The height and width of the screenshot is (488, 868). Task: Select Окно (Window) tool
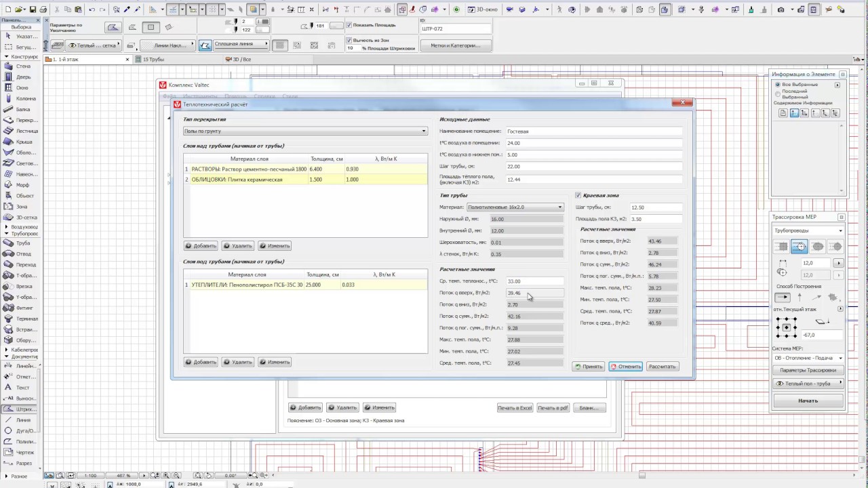[21, 88]
